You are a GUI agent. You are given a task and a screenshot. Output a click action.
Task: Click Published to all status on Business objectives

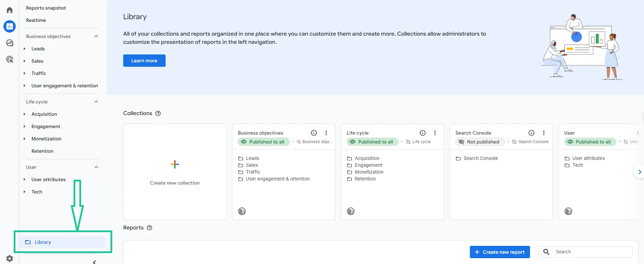264,142
